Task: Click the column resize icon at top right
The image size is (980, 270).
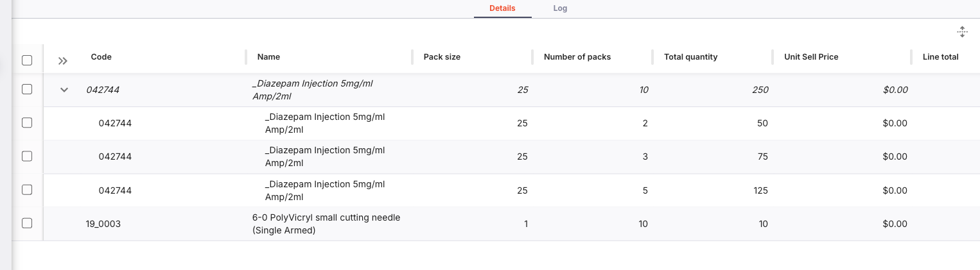Action: (961, 32)
